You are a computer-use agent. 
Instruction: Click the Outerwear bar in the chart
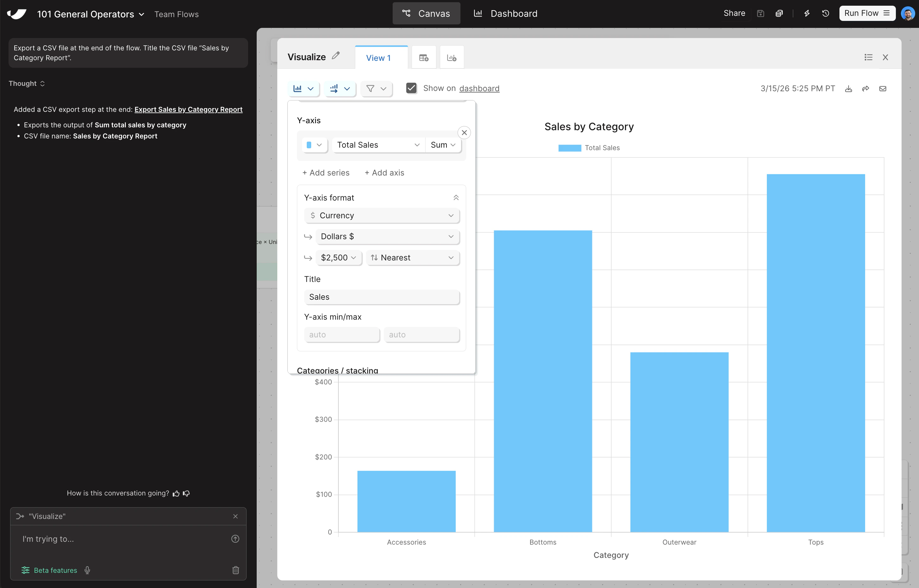pyautogui.click(x=679, y=442)
